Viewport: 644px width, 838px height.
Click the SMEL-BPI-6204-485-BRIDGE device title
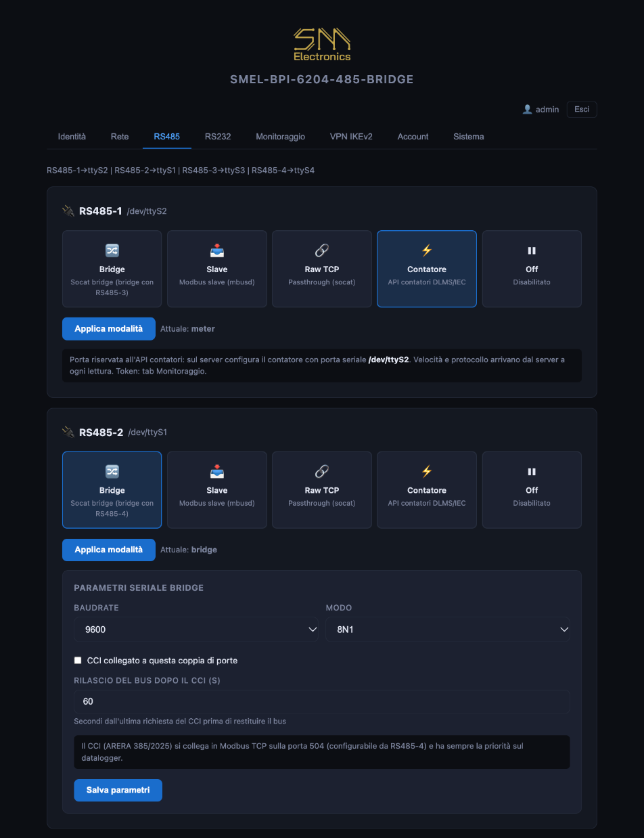pos(322,79)
